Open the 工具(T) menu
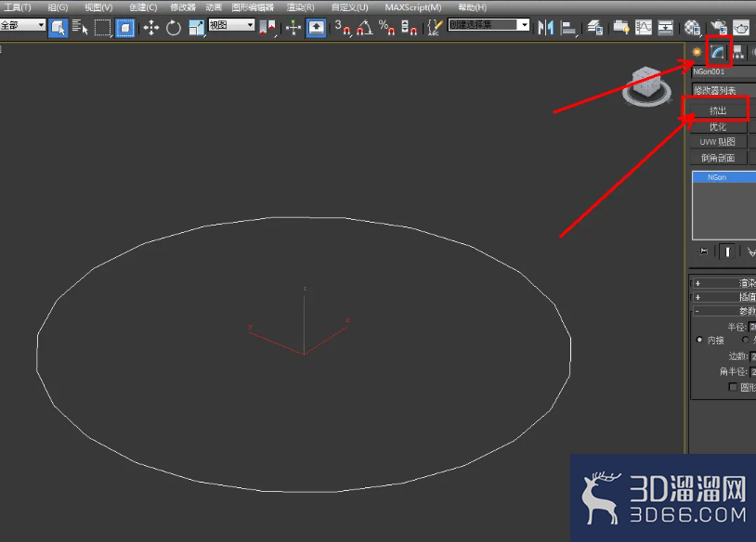The width and height of the screenshot is (756, 542). coord(18,7)
